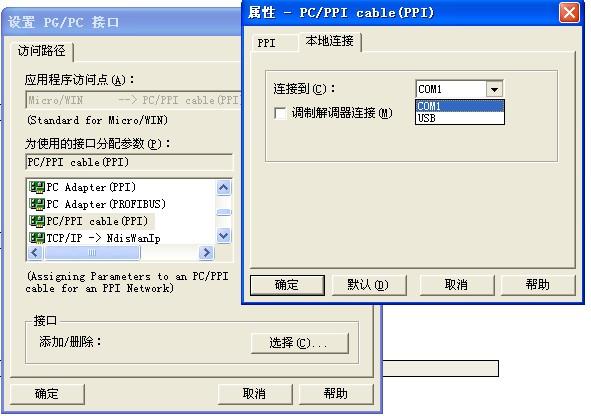Click the 默认(D) button

368,284
